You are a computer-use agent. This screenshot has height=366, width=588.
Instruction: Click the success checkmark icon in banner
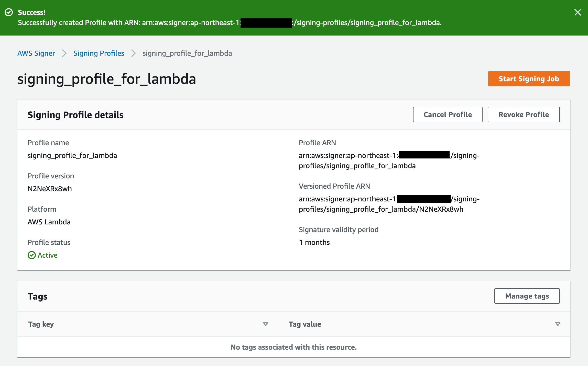9,12
